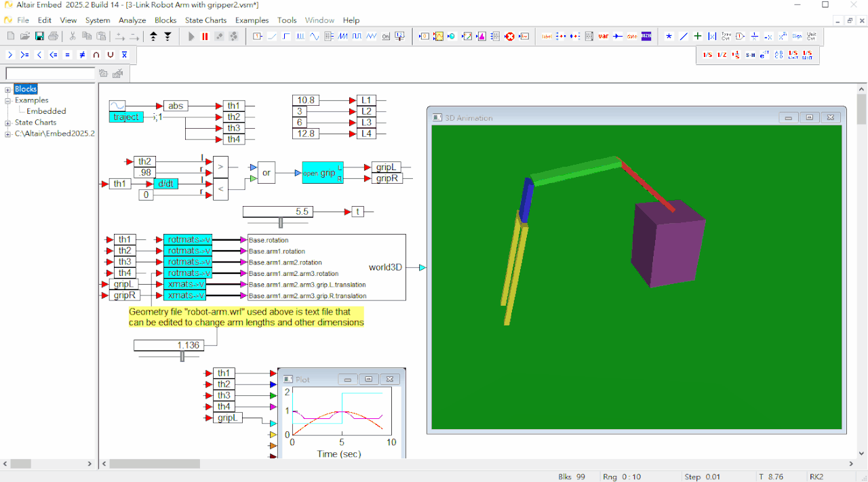The image size is (868, 482).
Task: Select the d/dt derivative block
Action: click(x=165, y=184)
